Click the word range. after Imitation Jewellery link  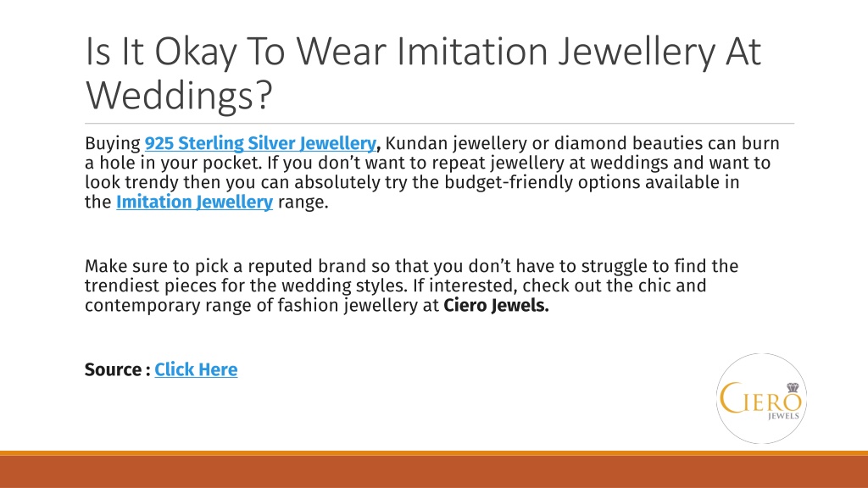303,202
